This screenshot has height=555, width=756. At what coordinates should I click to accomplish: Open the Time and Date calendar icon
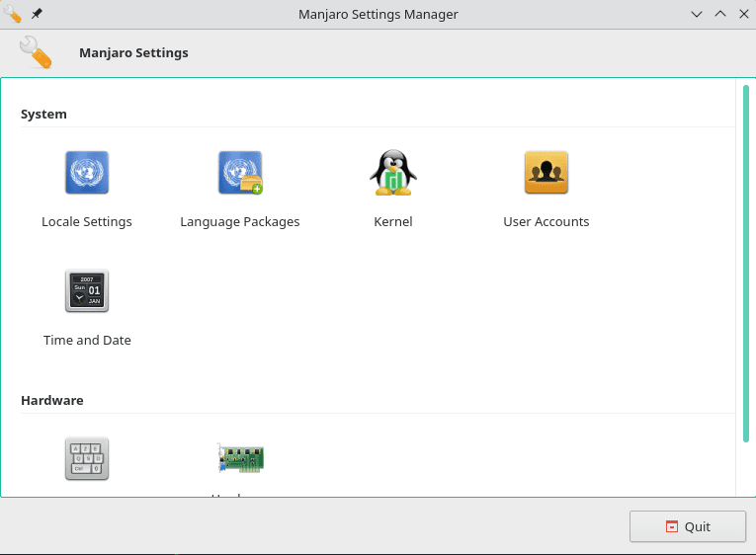coord(87,290)
